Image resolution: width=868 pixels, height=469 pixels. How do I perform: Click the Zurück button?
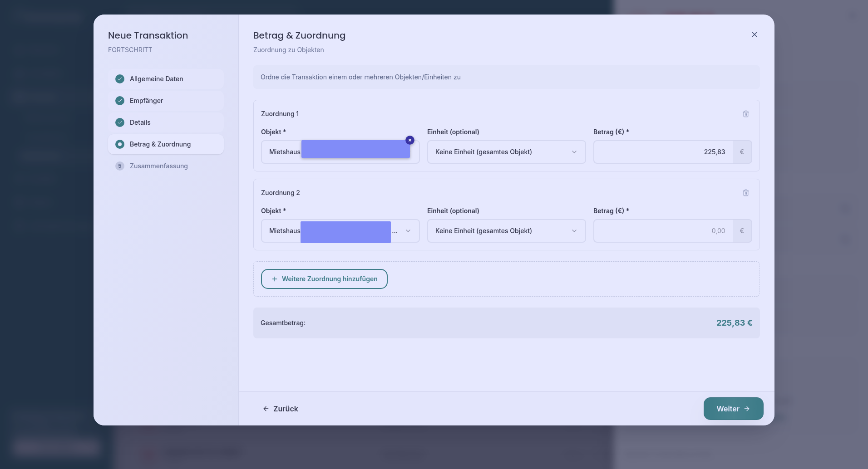coord(280,409)
